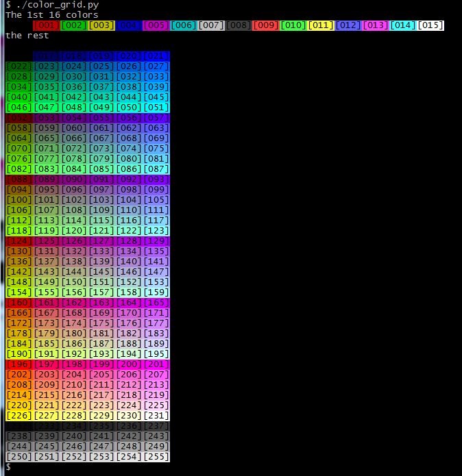Select the [165] magenta-purple cell
The height and width of the screenshot is (476, 462).
(x=156, y=303)
